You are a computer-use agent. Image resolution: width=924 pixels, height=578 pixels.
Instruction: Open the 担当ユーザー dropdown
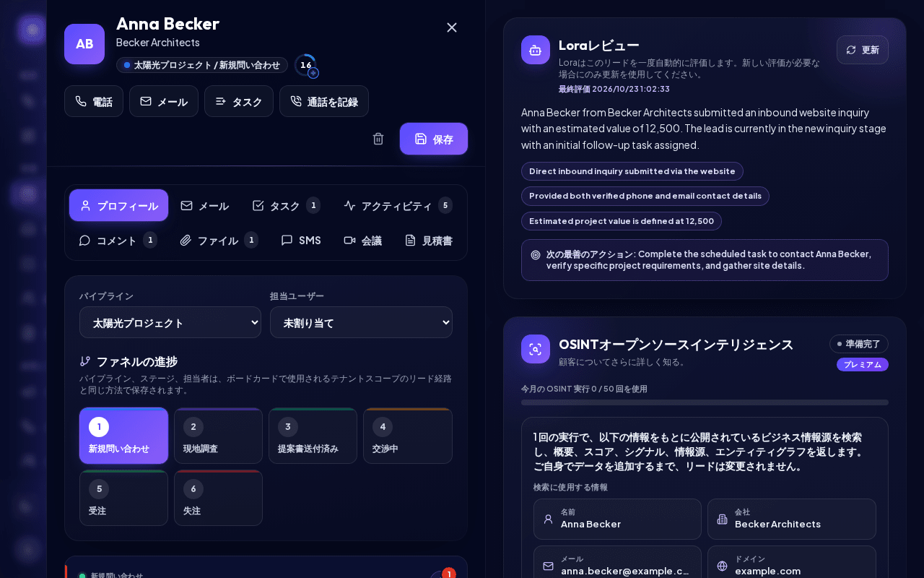tap(361, 322)
